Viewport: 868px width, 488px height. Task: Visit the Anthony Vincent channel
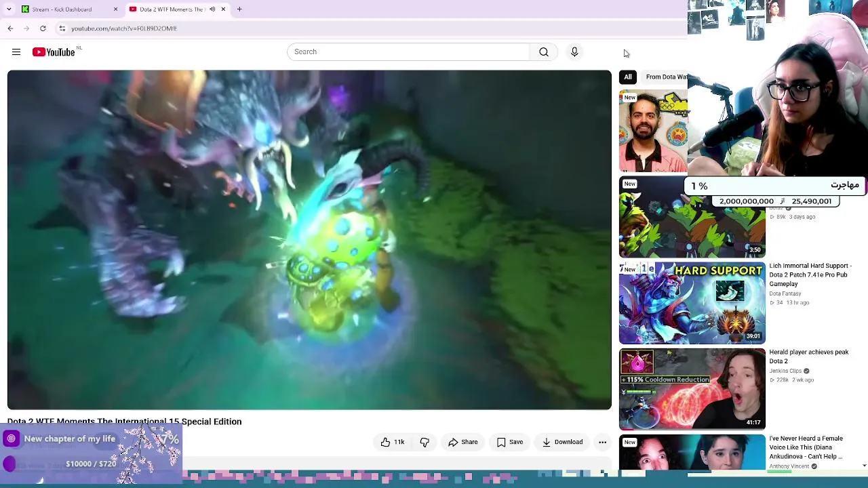tap(790, 466)
